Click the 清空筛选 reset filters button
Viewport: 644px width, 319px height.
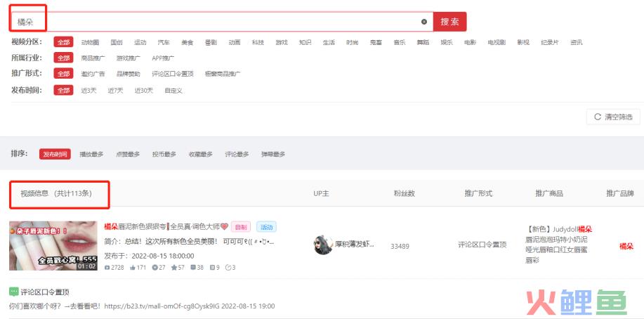point(613,117)
